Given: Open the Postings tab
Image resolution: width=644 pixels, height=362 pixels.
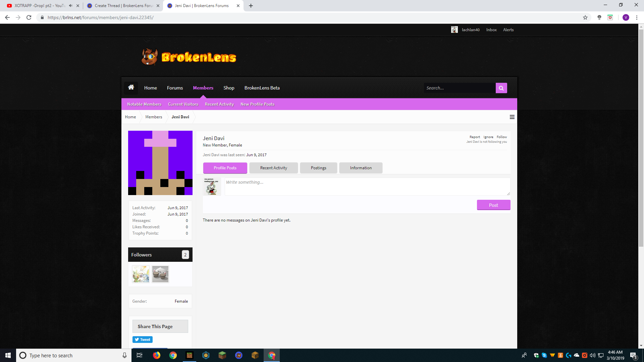Looking at the screenshot, I should click(x=319, y=168).
